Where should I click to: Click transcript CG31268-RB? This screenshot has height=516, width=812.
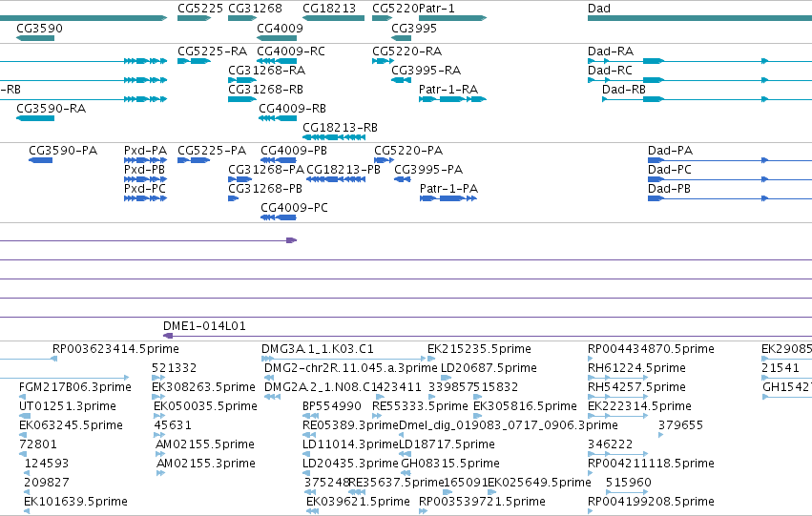(x=242, y=99)
